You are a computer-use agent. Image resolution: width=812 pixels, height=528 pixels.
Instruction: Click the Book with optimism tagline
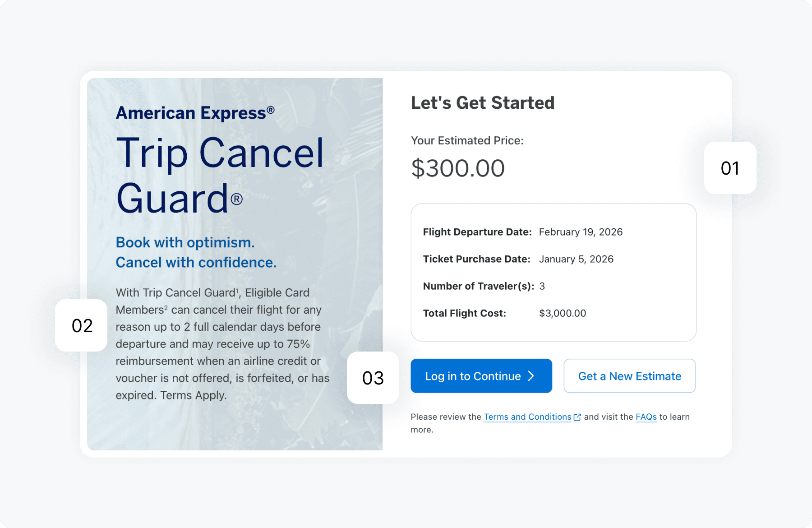point(185,242)
